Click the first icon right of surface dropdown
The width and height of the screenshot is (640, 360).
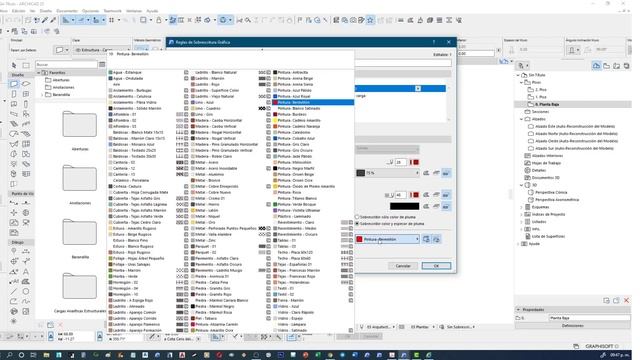(x=426, y=239)
